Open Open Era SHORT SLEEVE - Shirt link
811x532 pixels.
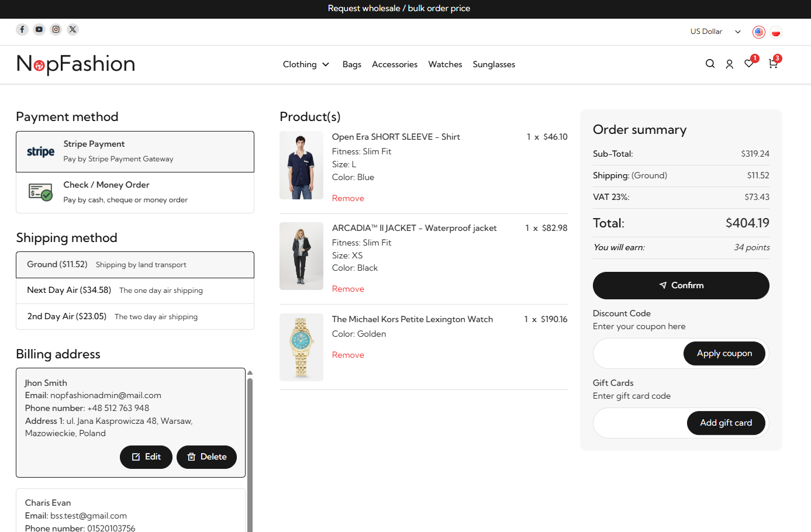coord(396,137)
